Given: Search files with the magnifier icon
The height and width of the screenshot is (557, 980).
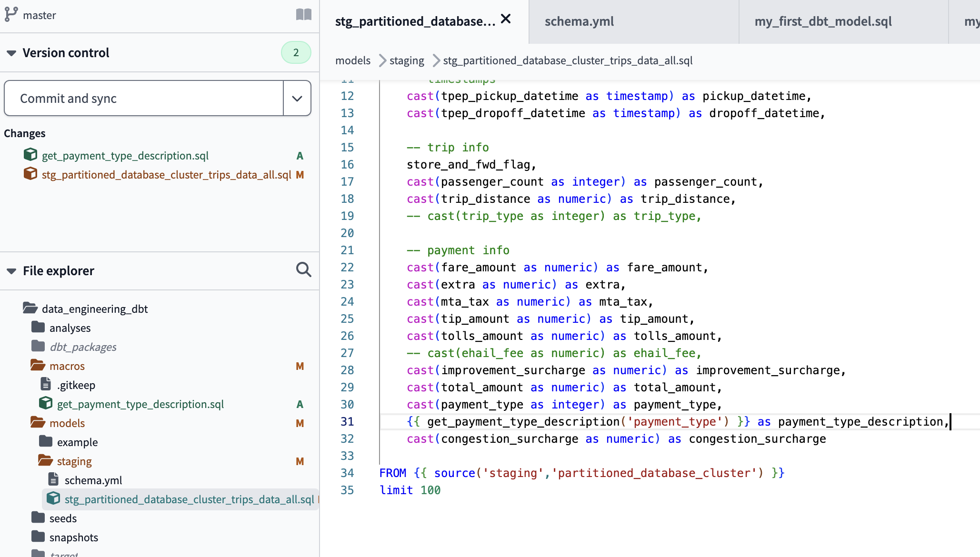Looking at the screenshot, I should [304, 270].
